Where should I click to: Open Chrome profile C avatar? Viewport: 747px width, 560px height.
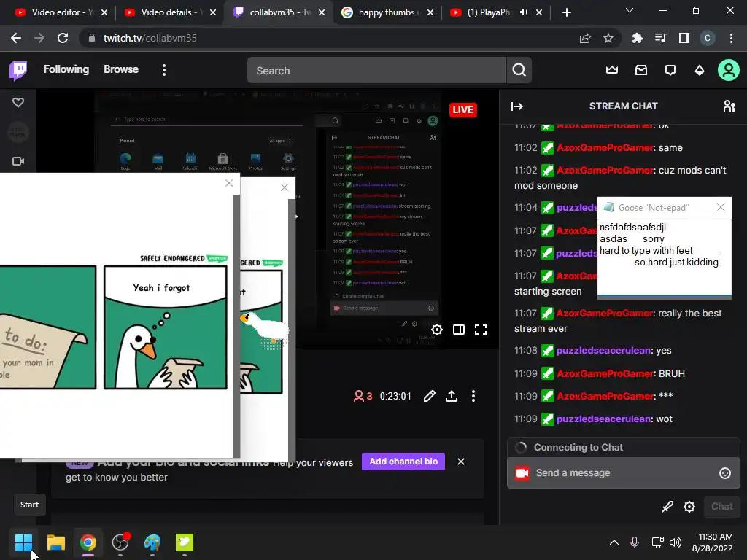point(707,38)
